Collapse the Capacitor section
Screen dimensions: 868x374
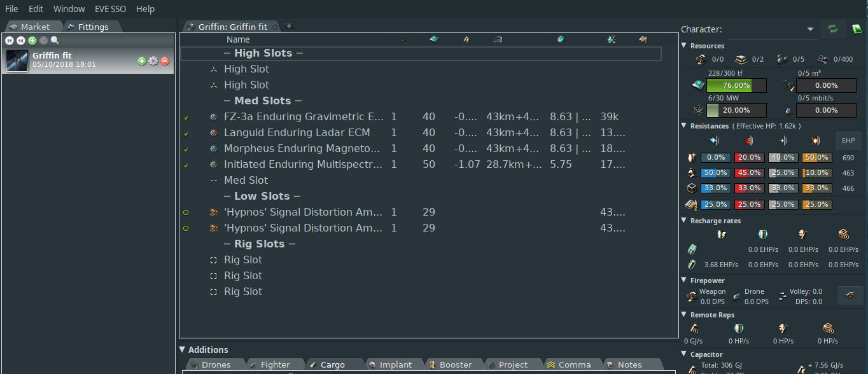684,354
